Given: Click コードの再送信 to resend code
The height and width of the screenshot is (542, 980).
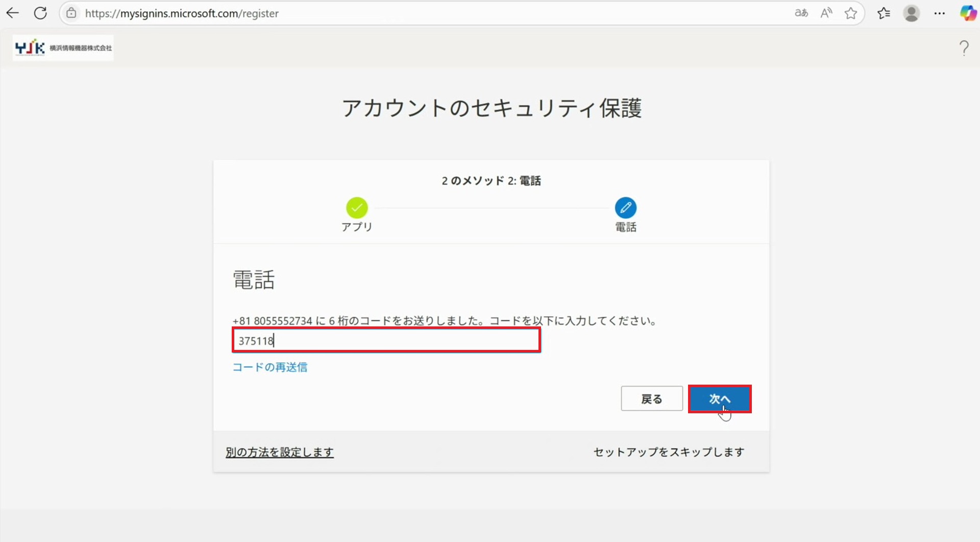Looking at the screenshot, I should pyautogui.click(x=269, y=367).
